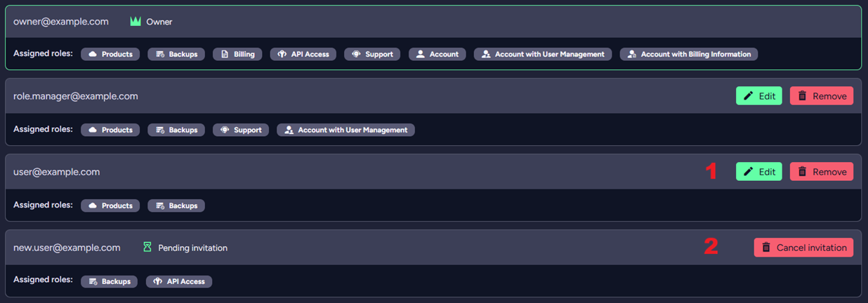Click owner's Account role label
Viewport: 868px width, 303px height.
445,54
